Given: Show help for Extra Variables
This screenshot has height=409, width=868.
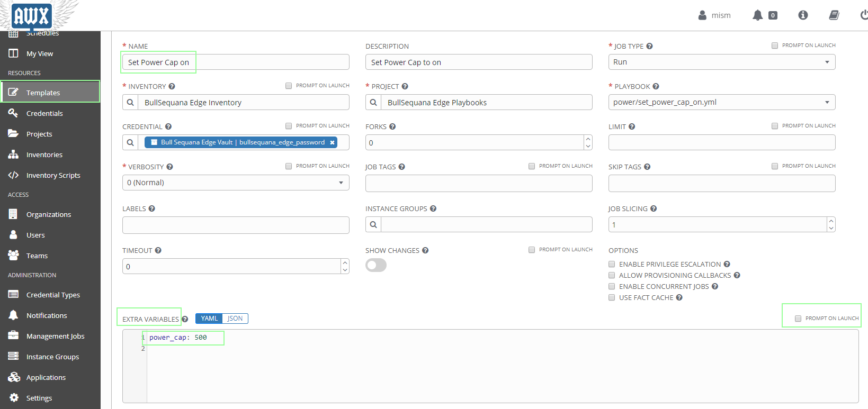Looking at the screenshot, I should tap(185, 319).
